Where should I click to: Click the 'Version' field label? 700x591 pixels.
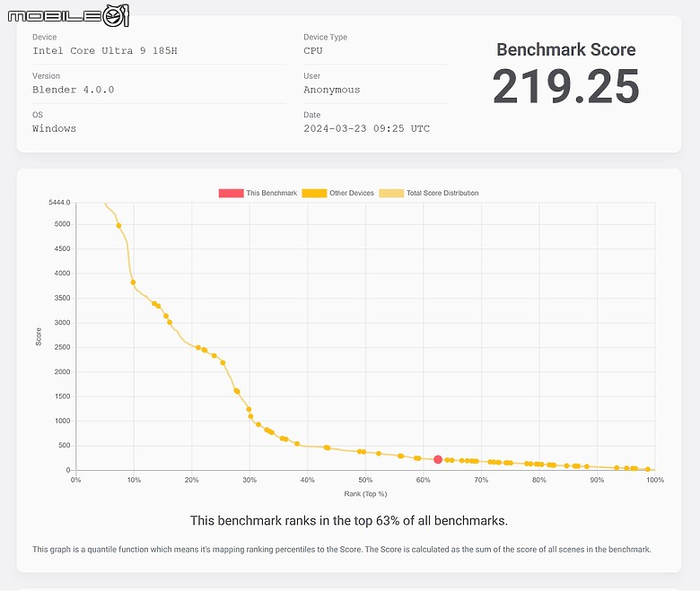pos(46,76)
